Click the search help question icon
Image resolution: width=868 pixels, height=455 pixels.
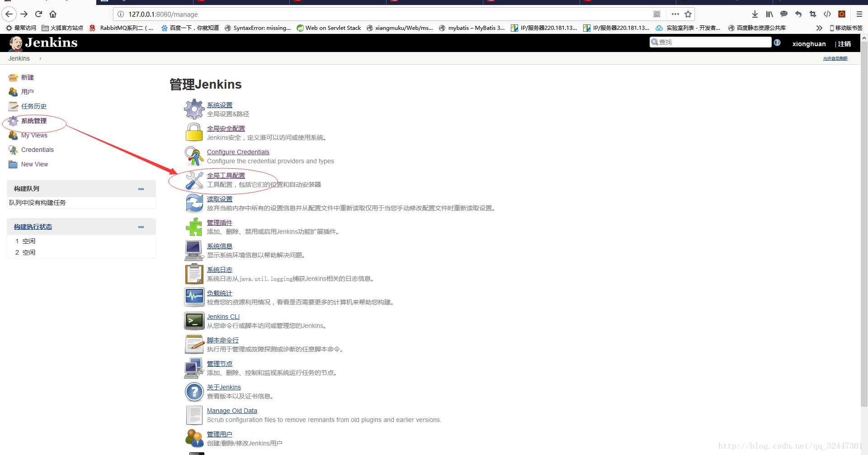(777, 43)
